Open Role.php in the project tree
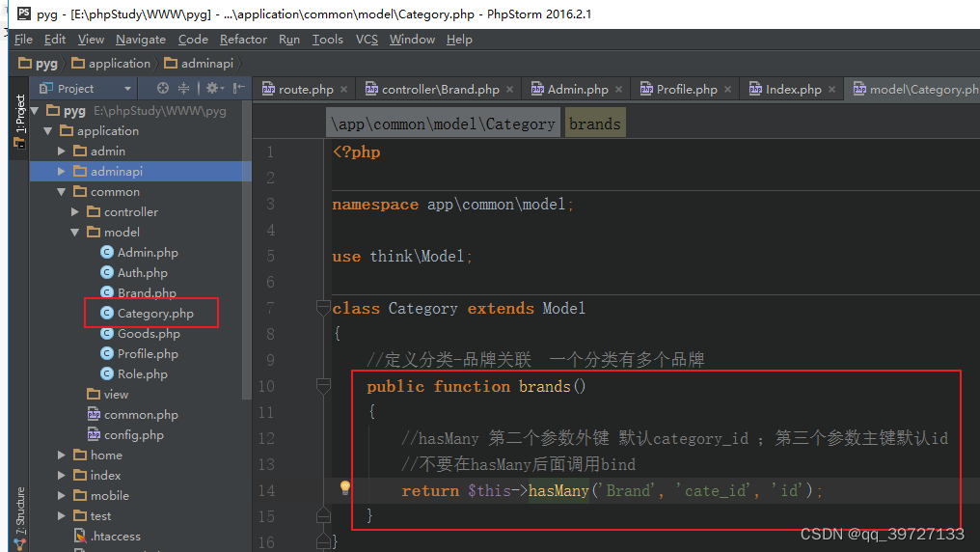The height and width of the screenshot is (552, 980). (x=134, y=373)
